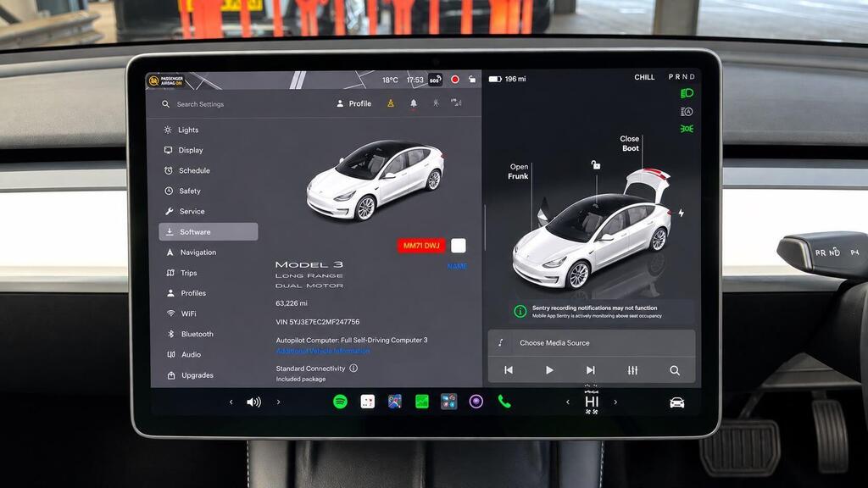Tap the 17:53 clock display
The height and width of the screenshot is (488, 868).
pos(415,80)
